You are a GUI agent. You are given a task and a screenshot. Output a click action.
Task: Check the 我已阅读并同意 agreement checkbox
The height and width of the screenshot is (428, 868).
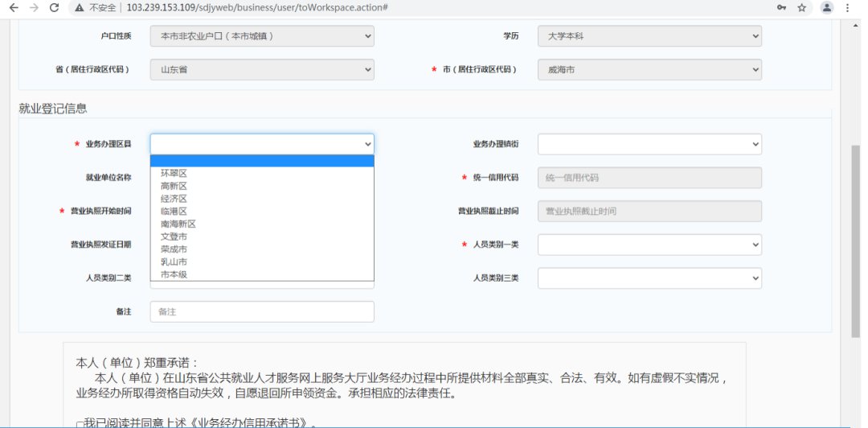79,423
